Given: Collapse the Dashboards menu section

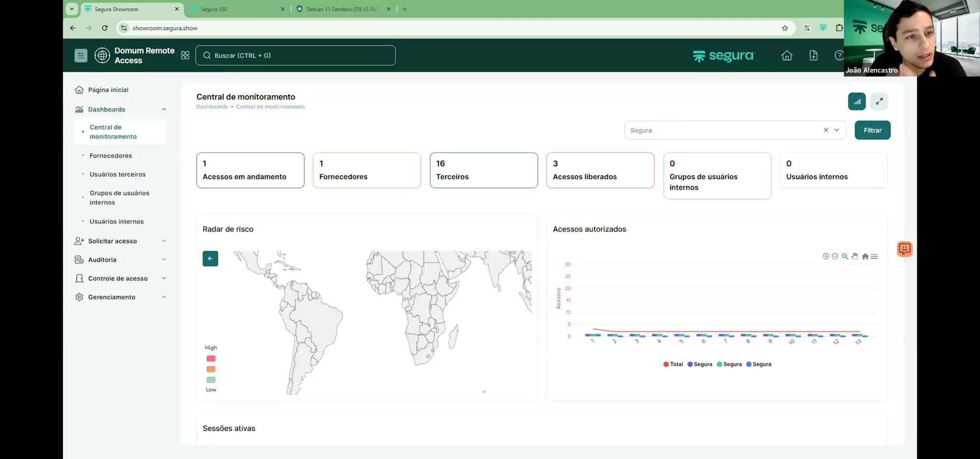Looking at the screenshot, I should click(164, 109).
